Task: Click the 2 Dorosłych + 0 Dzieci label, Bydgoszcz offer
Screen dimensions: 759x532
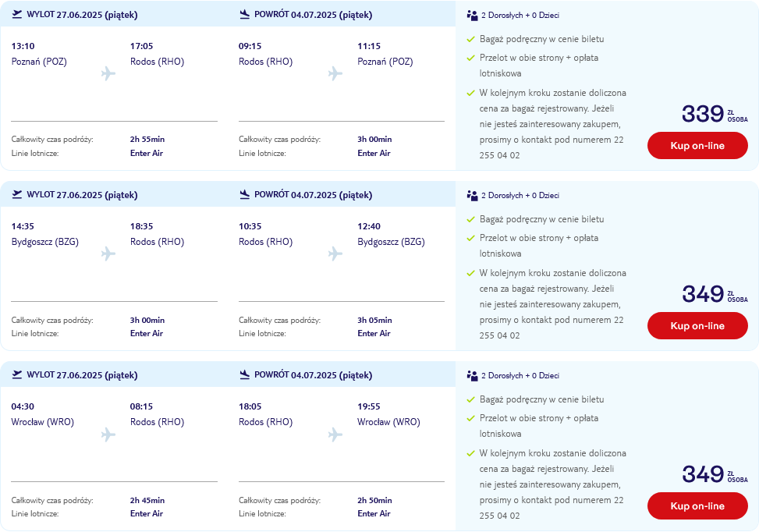Action: click(520, 196)
